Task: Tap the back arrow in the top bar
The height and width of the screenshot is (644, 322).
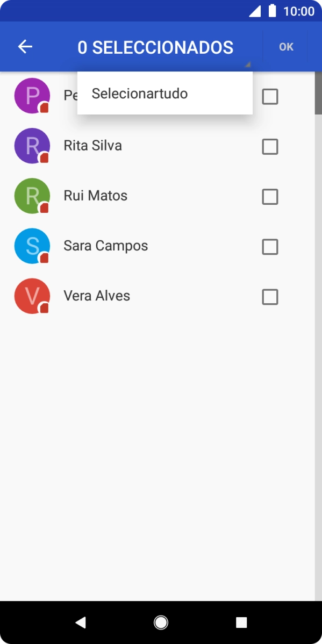Action: pos(24,47)
